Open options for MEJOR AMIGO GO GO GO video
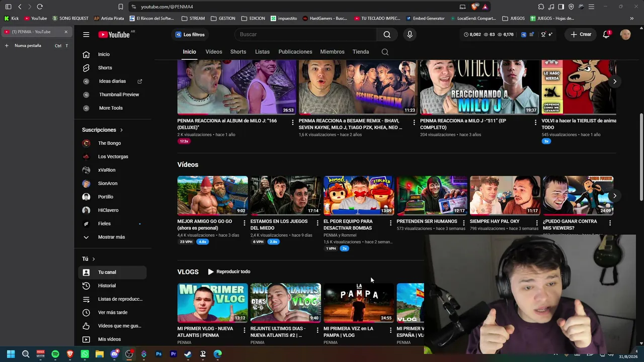Screen dimensions: 644x362 [x=245, y=223]
